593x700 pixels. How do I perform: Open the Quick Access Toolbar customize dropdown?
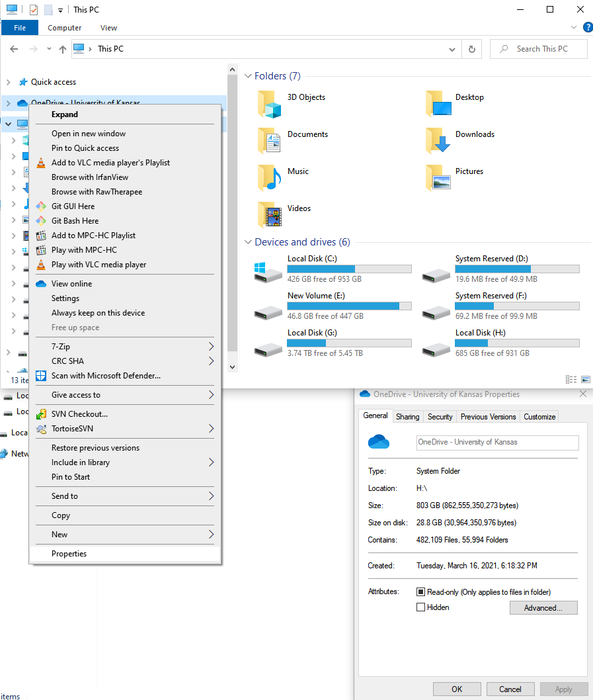click(x=60, y=11)
